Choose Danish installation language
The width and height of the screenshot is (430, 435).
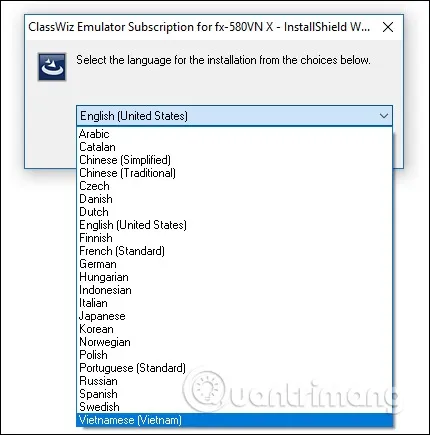[x=234, y=199]
